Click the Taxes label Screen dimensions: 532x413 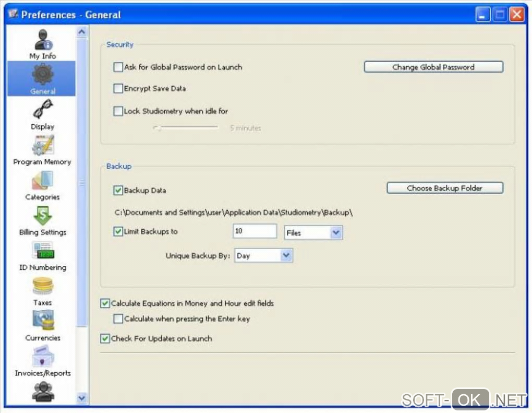coord(43,303)
